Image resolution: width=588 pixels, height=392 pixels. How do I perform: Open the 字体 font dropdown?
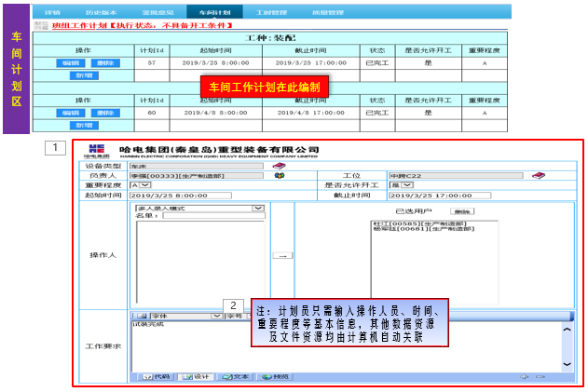tap(217, 316)
